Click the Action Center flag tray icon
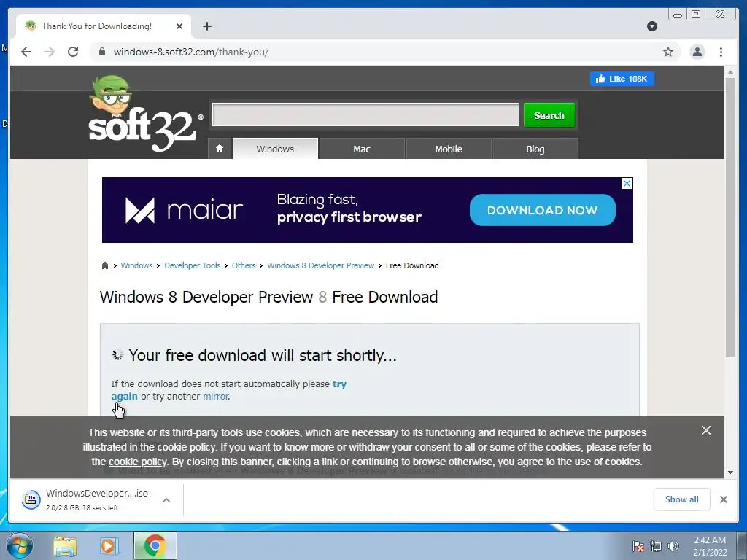Screen dimensions: 747x560 coord(638,546)
